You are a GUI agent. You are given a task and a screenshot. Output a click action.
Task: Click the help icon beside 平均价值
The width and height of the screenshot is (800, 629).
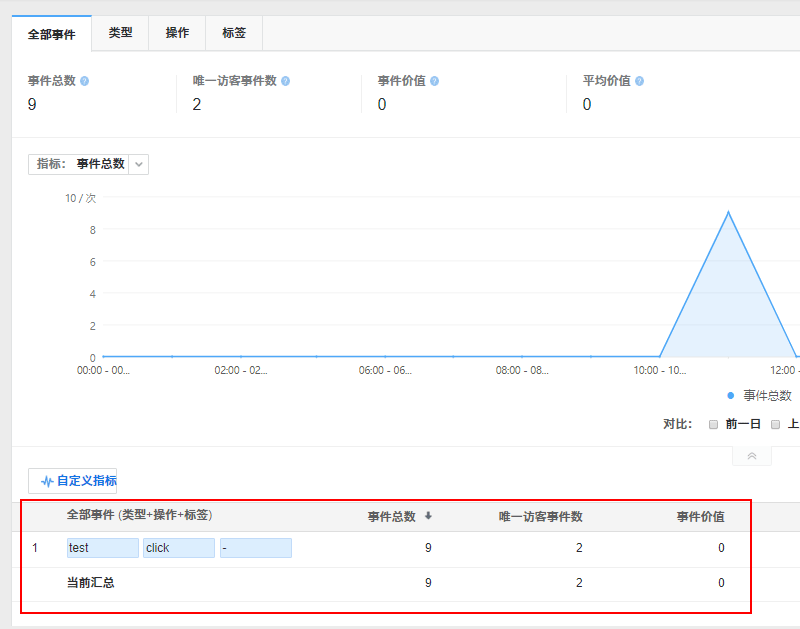point(639,79)
